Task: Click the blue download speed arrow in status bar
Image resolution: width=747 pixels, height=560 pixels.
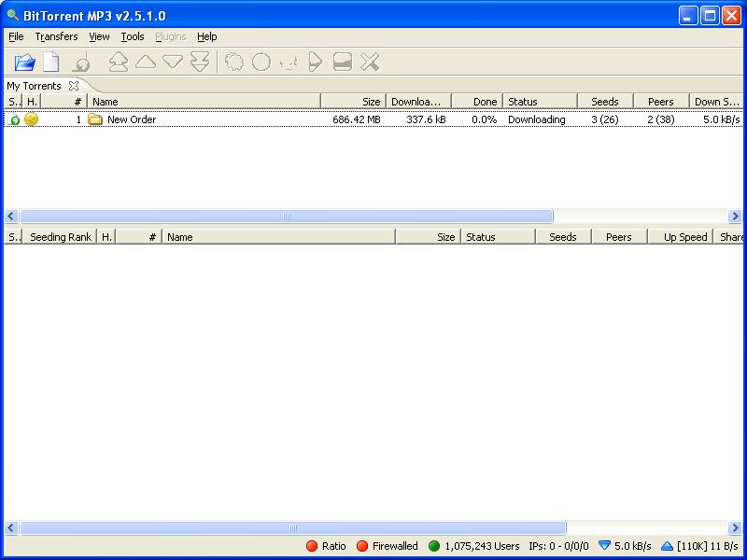Action: (x=604, y=545)
